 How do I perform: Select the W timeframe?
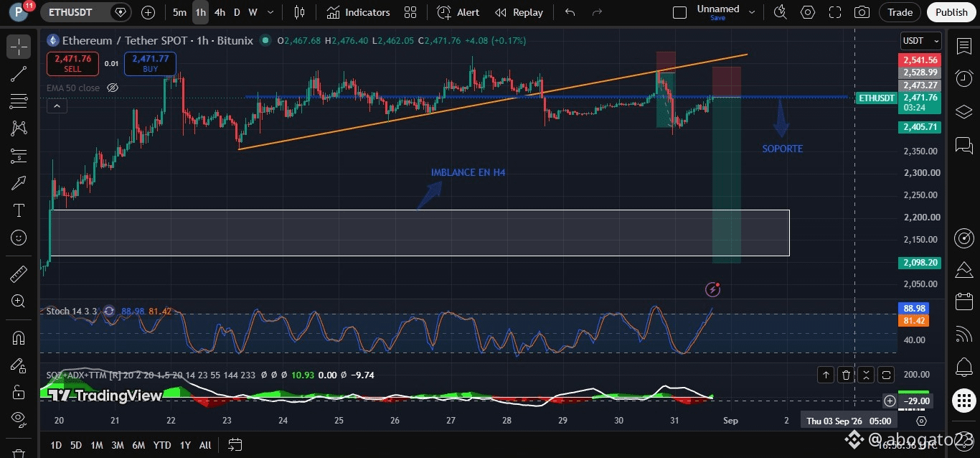pyautogui.click(x=253, y=12)
